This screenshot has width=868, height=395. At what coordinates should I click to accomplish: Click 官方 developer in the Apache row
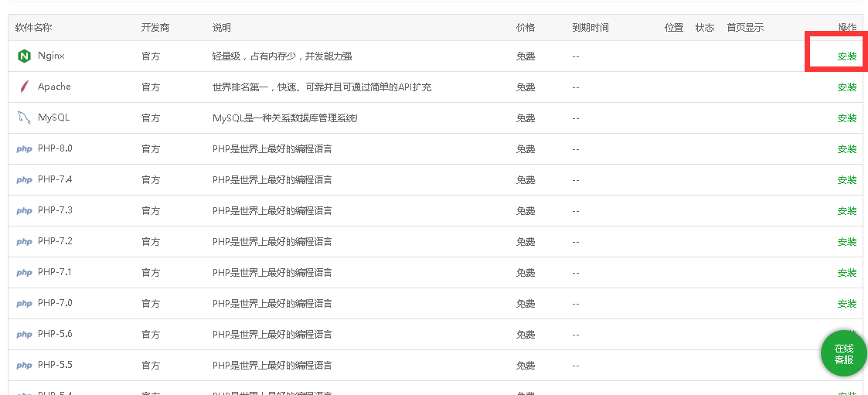(x=151, y=87)
